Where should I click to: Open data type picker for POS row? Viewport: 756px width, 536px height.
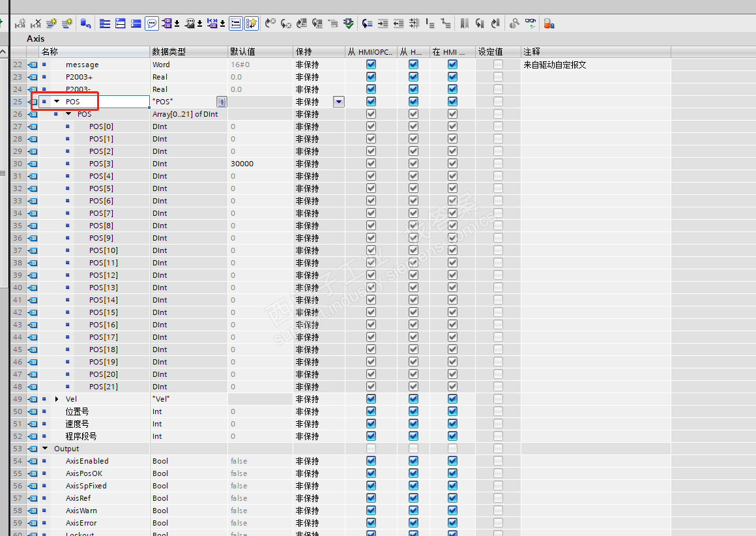(x=222, y=102)
